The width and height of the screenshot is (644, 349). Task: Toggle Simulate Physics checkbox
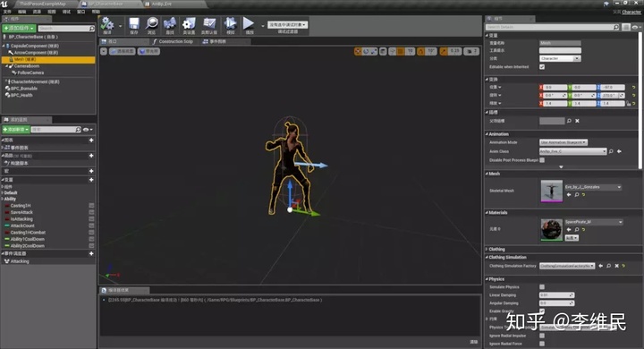point(542,287)
